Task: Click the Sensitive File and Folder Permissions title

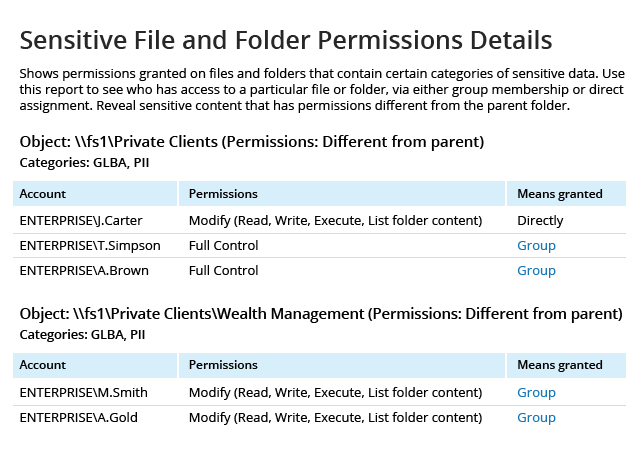Action: point(286,41)
